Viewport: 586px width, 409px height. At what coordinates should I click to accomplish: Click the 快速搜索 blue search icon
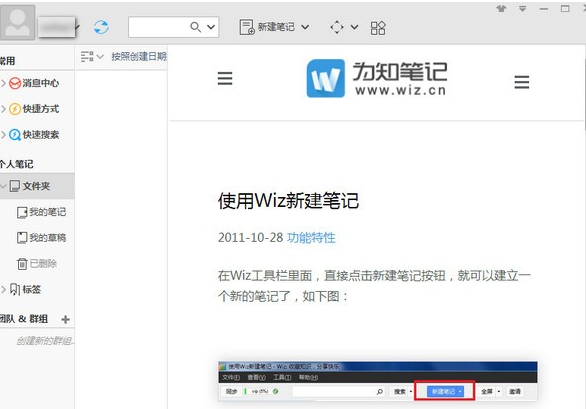click(x=15, y=135)
